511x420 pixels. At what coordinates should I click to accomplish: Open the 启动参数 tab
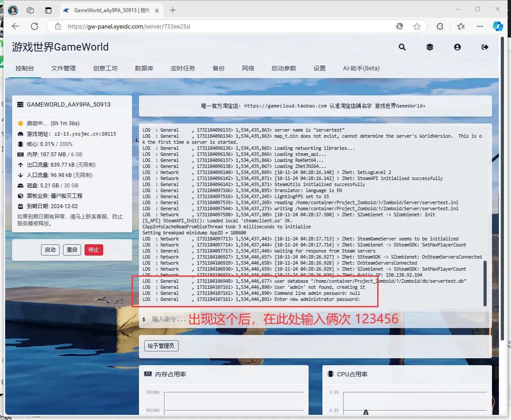pyautogui.click(x=284, y=68)
